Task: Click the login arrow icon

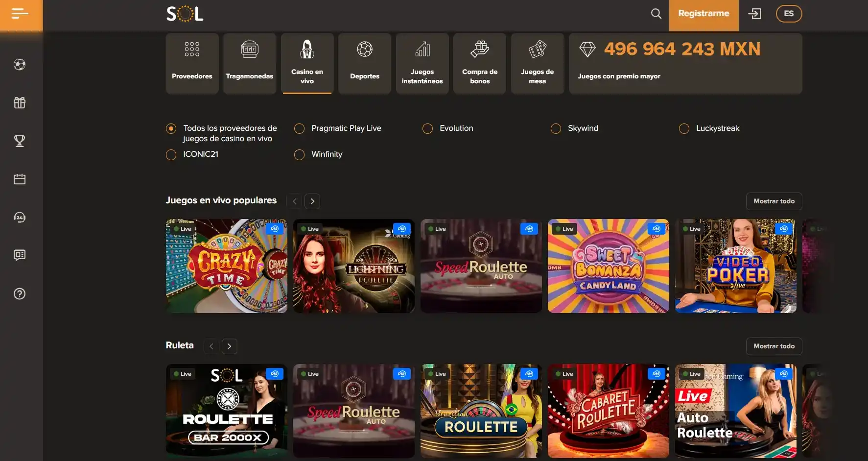Action: pyautogui.click(x=754, y=14)
